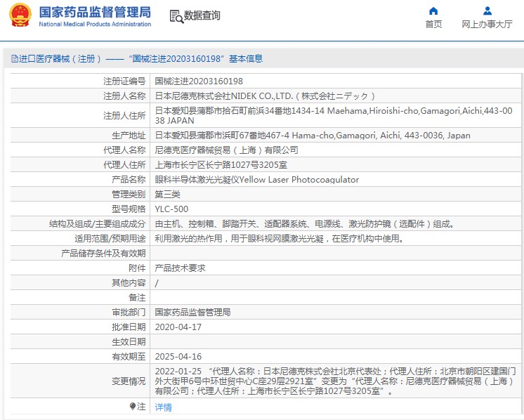Select the agent name 尼德克医疗器械贸易（上海）有限公司
Screen dimensions: 524x420
tap(226, 150)
